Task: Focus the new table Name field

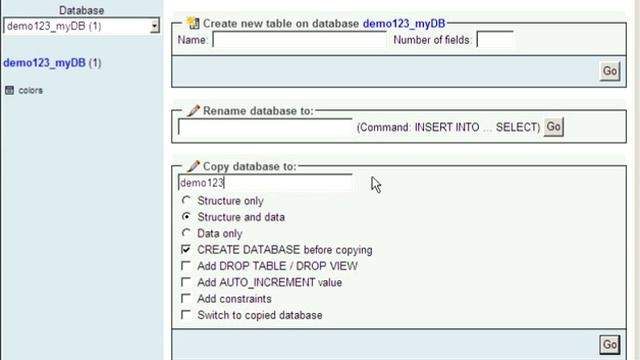Action: coord(299,40)
